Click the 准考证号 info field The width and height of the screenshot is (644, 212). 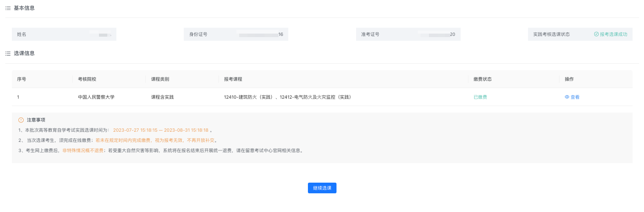pyautogui.click(x=408, y=34)
